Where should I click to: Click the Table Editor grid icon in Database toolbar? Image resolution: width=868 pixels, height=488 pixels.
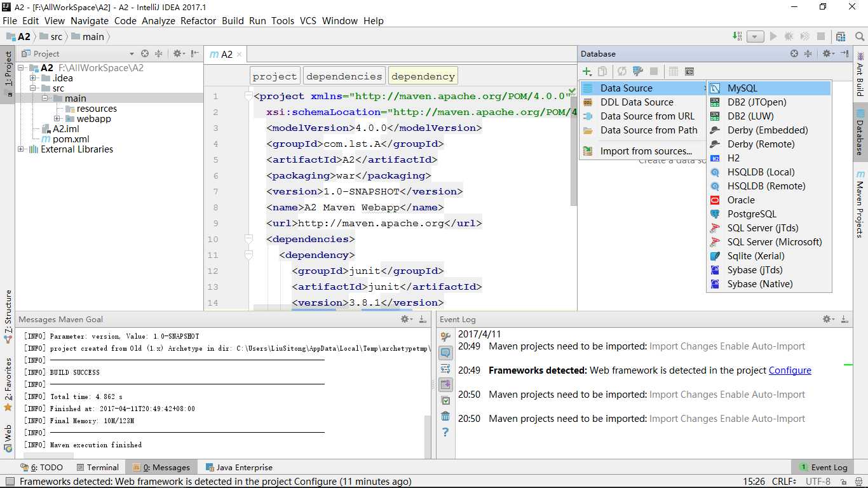click(x=674, y=72)
